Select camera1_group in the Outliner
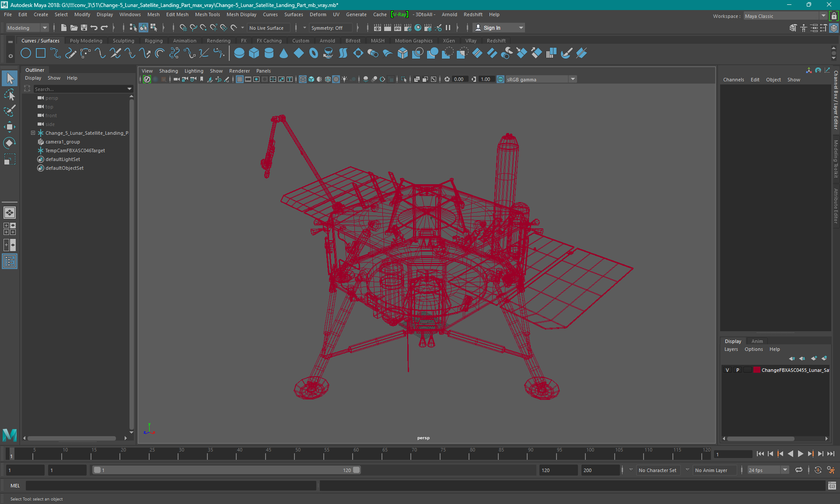Image resolution: width=840 pixels, height=504 pixels. click(63, 142)
